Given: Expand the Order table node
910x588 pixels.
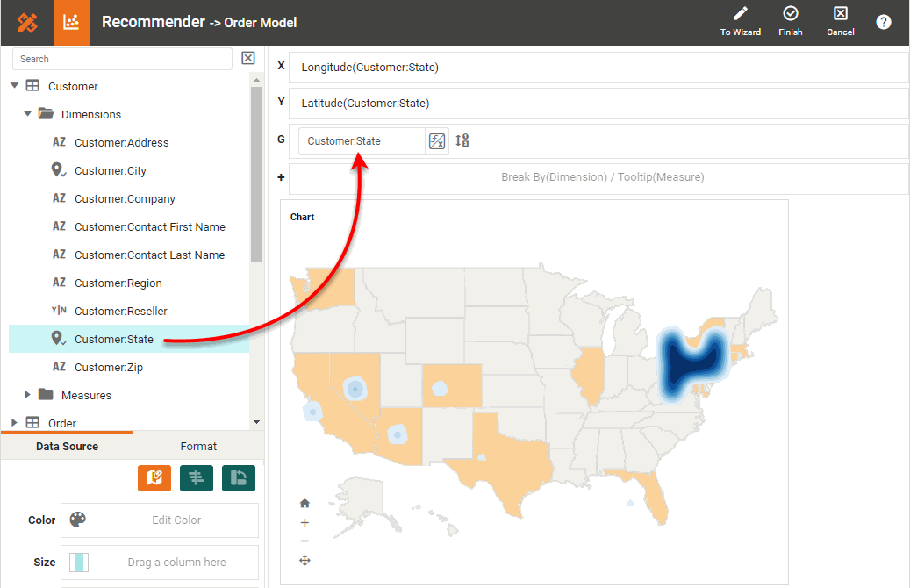Looking at the screenshot, I should coord(15,423).
